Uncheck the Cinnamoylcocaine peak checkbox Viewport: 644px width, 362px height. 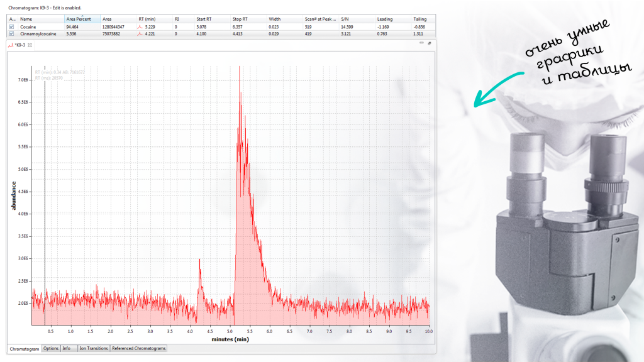[11, 34]
